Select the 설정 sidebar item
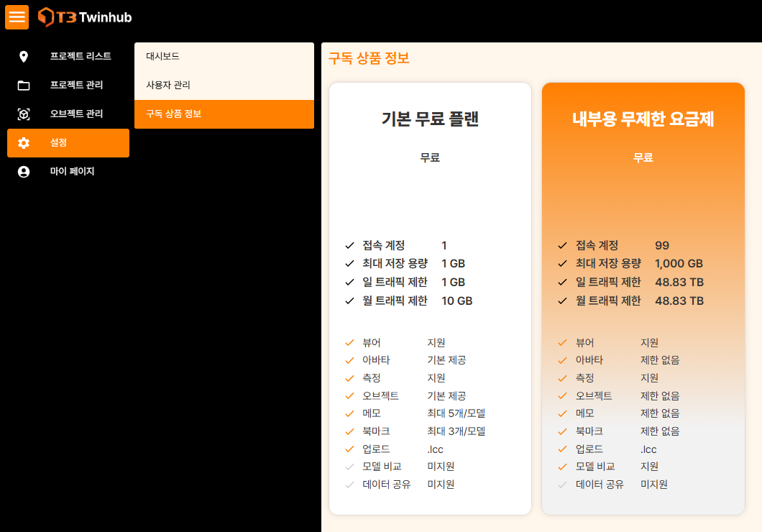 click(x=68, y=143)
